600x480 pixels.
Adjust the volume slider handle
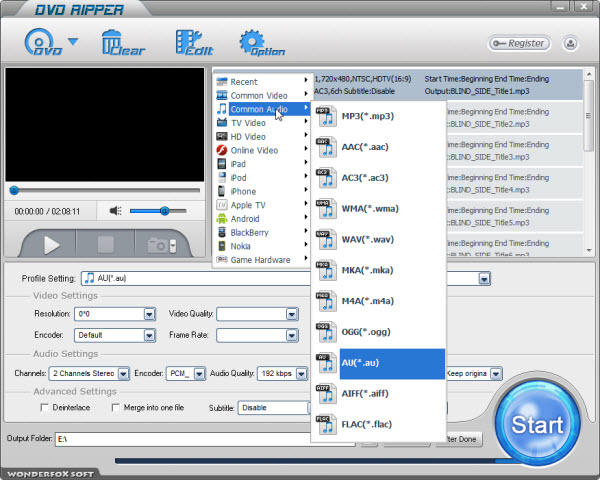pyautogui.click(x=165, y=211)
